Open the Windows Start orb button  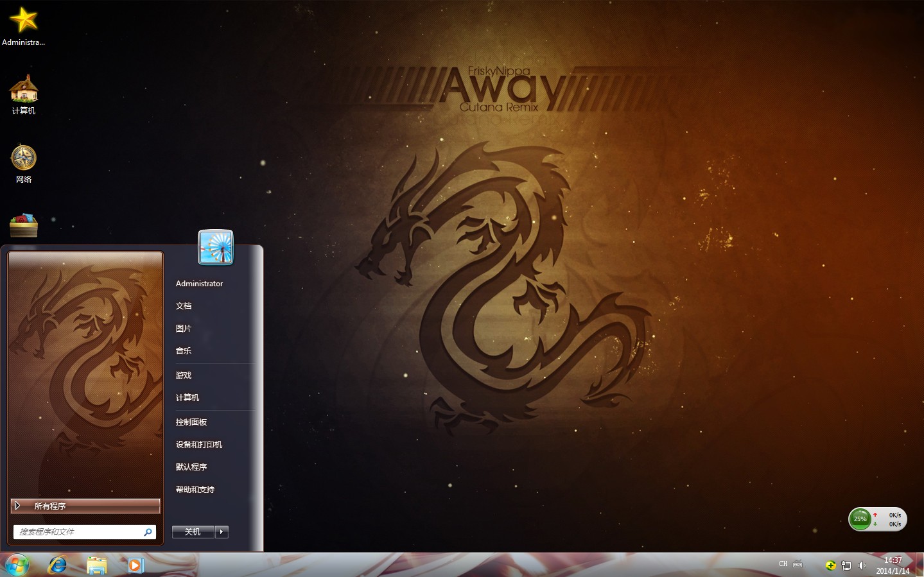[x=17, y=565]
